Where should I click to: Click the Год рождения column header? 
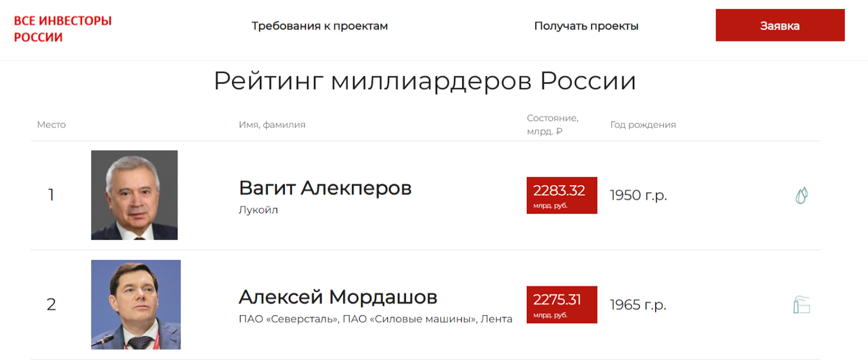tap(643, 125)
